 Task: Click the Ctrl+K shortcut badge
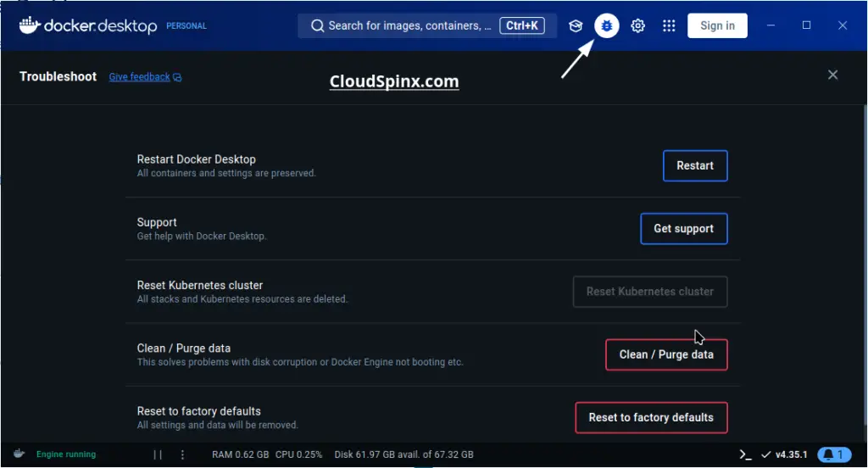[522, 26]
